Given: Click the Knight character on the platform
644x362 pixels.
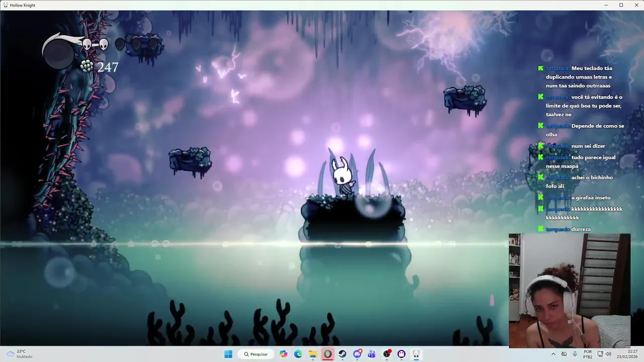Looking at the screenshot, I should [x=344, y=176].
